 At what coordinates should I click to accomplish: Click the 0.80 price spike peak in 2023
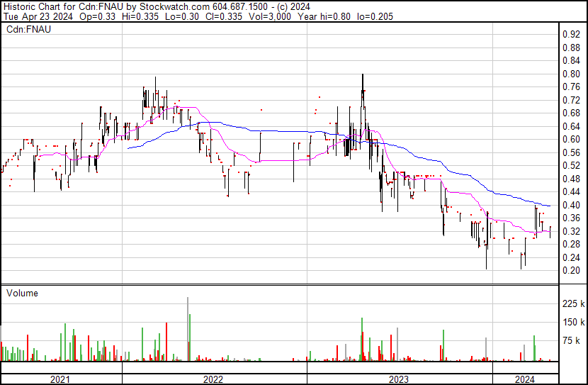point(362,74)
